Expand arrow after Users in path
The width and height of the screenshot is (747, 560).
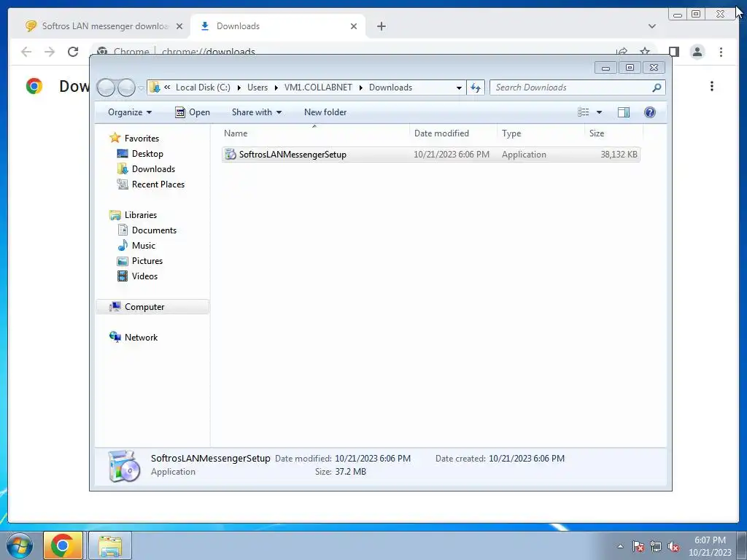tap(276, 87)
